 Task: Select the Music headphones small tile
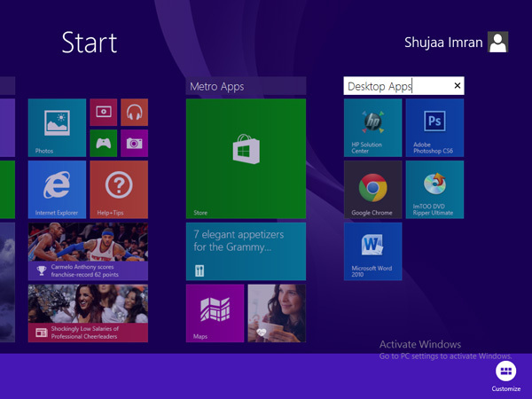(x=134, y=113)
